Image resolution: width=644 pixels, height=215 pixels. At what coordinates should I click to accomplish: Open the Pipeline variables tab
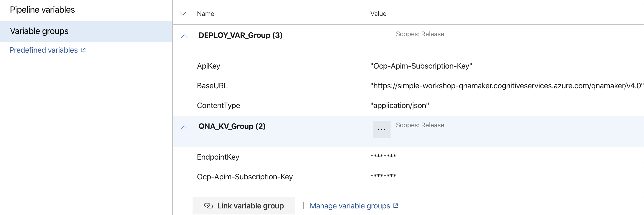[42, 10]
